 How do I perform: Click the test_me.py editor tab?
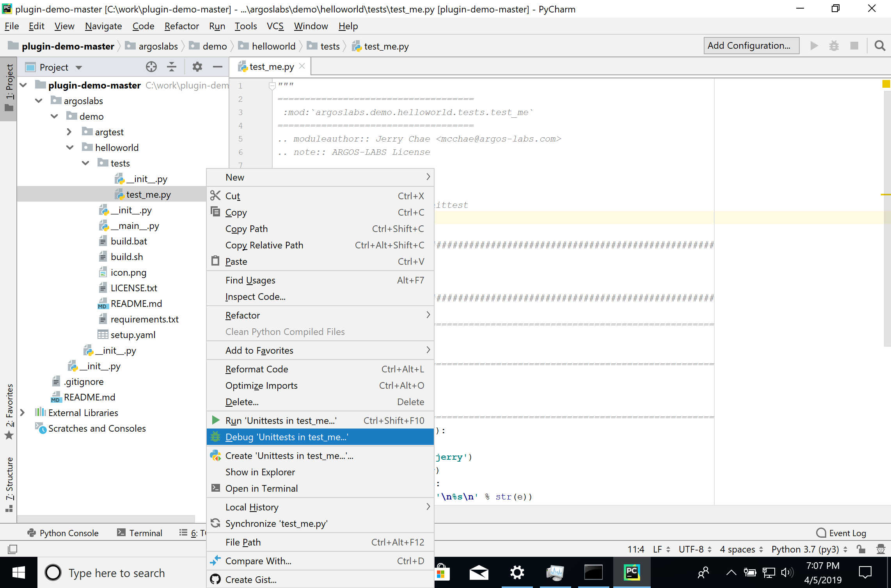[270, 67]
